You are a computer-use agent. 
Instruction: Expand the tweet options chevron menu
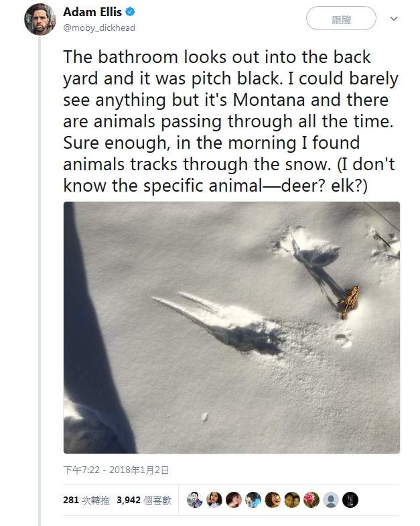[393, 19]
